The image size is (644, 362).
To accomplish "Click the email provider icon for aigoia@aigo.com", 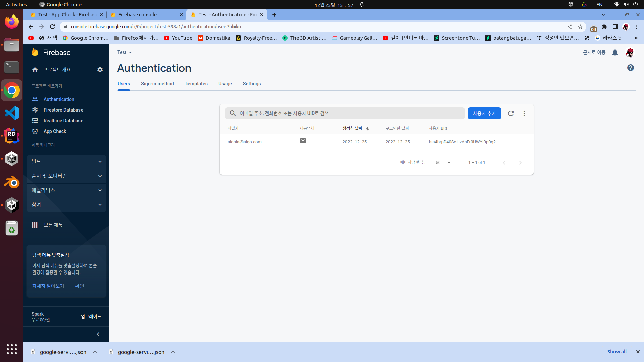I will click(x=303, y=141).
